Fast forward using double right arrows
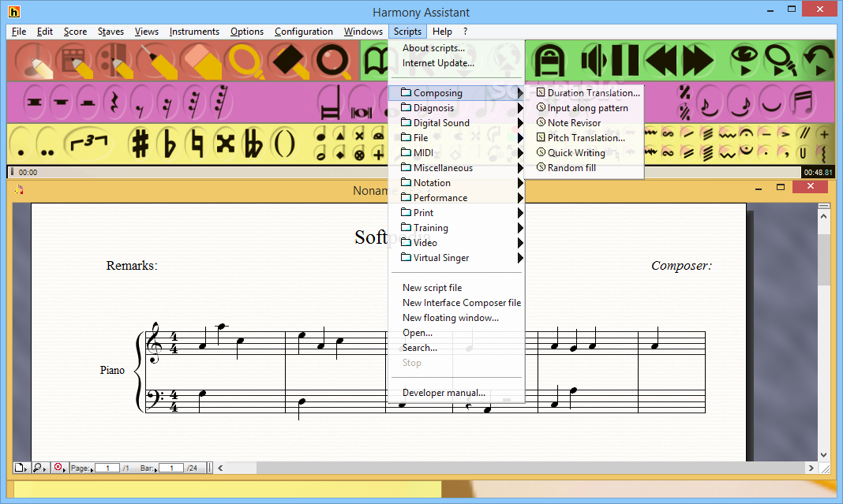843x504 pixels. [x=698, y=60]
